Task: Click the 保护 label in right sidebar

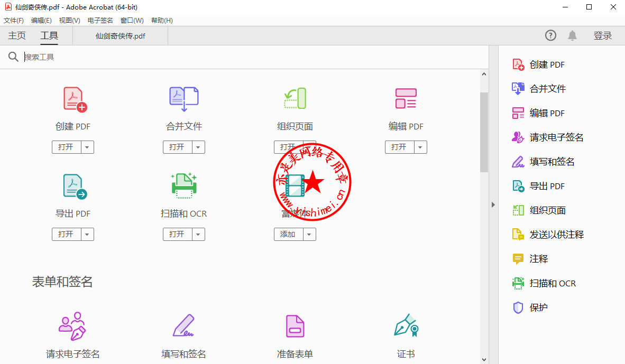Action: click(538, 307)
